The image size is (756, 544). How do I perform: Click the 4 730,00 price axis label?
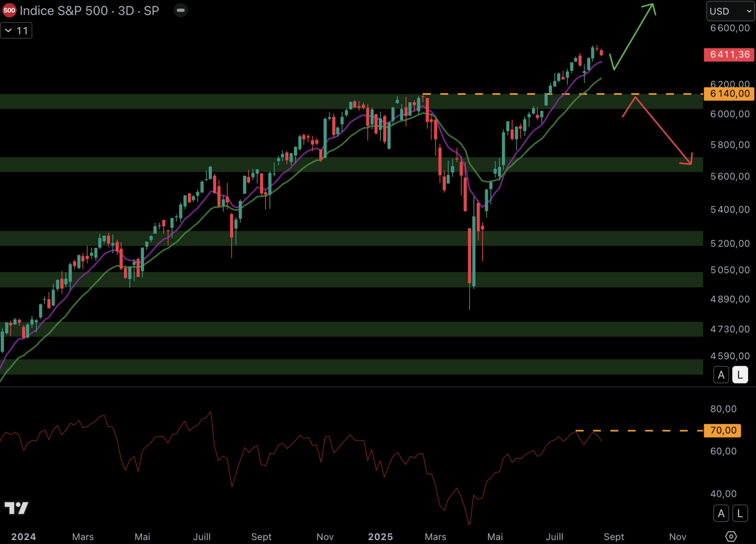click(x=730, y=329)
